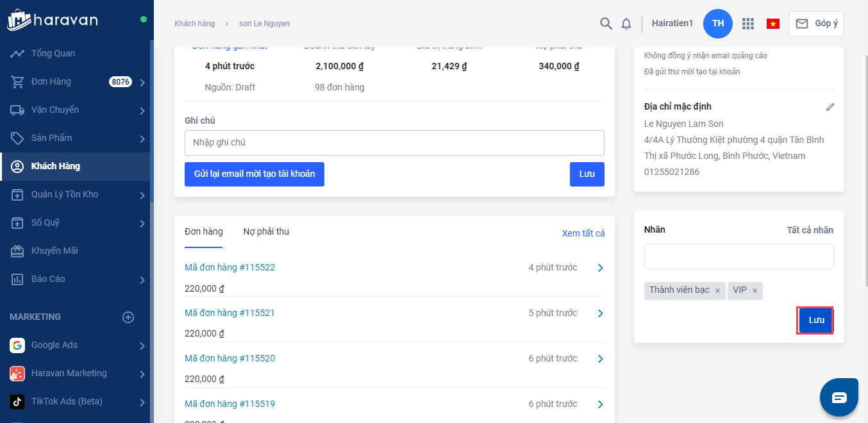Go to Tổng Quan in sidebar
Viewport: 868px width, 423px height.
pyautogui.click(x=53, y=53)
